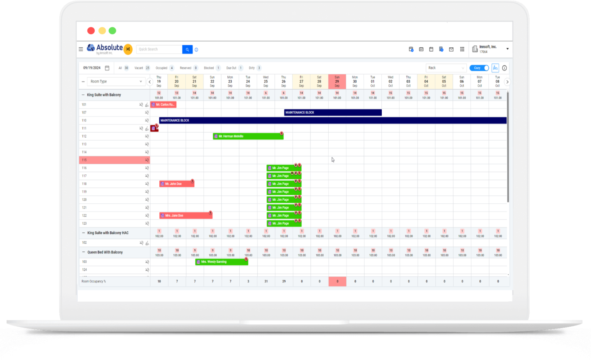Open the Quick Search magnifier icon
591x364 pixels.
[187, 49]
